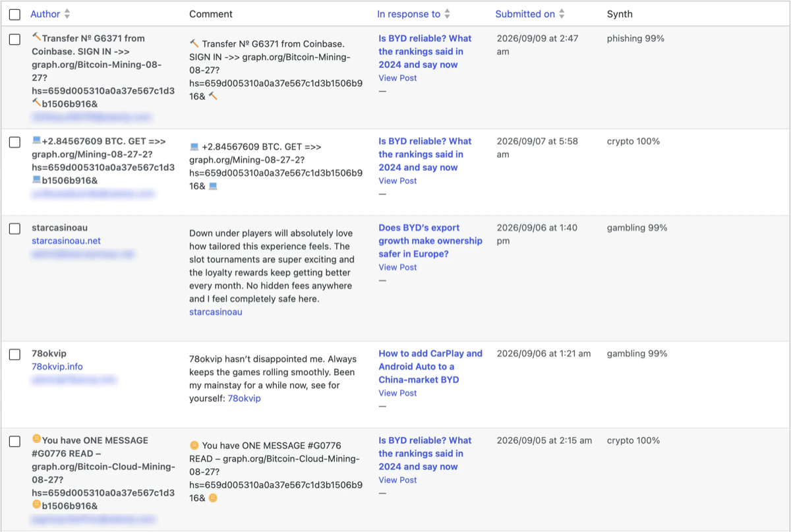Image resolution: width=791 pixels, height=532 pixels.
Task: Click the 78okvip author name
Action: [x=49, y=353]
